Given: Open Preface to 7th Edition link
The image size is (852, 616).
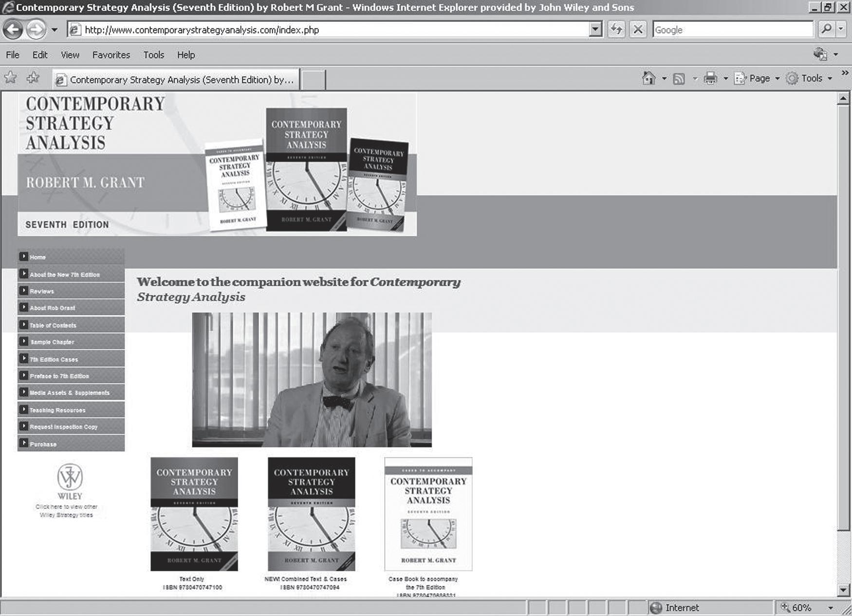Looking at the screenshot, I should pyautogui.click(x=71, y=376).
